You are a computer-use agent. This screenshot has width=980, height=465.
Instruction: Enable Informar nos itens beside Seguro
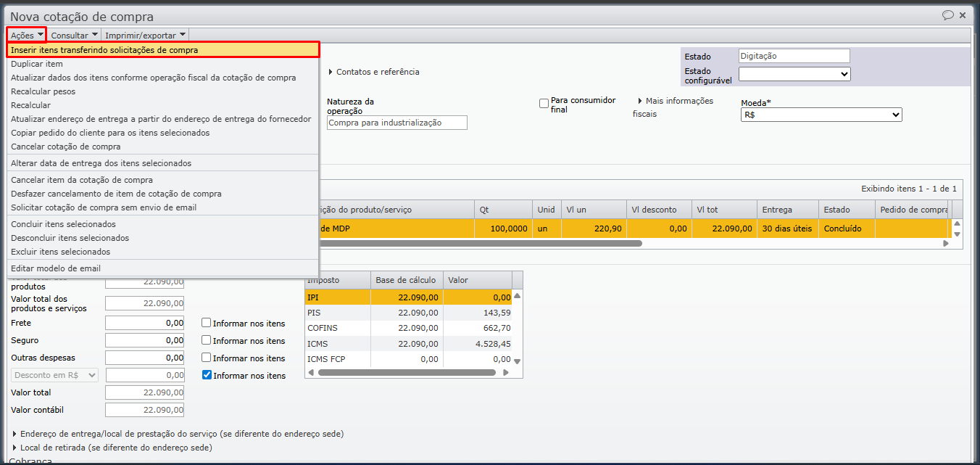point(207,340)
